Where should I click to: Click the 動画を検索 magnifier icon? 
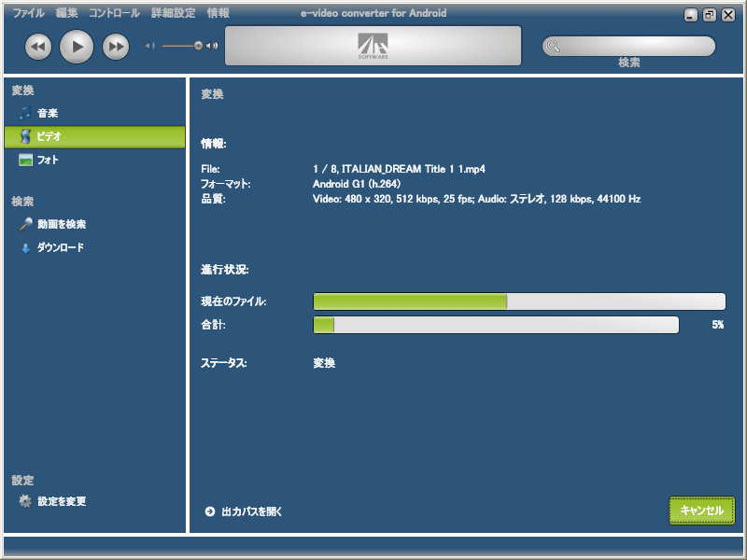pyautogui.click(x=26, y=224)
